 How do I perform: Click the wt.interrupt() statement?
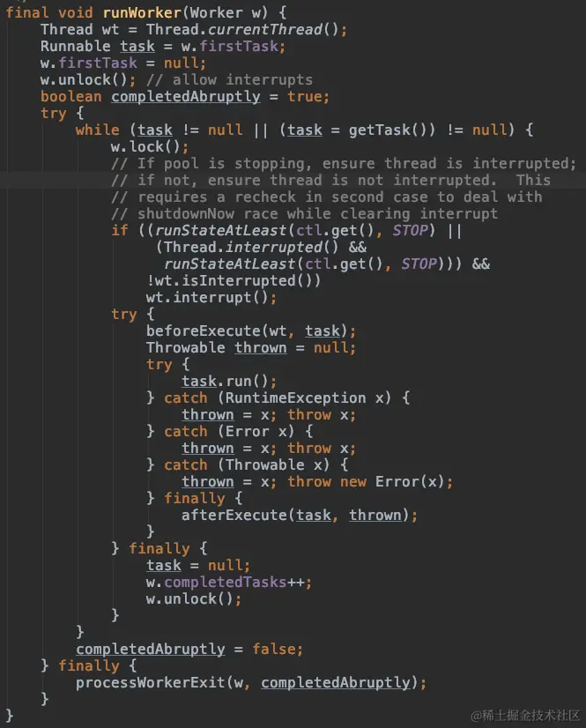pos(211,297)
